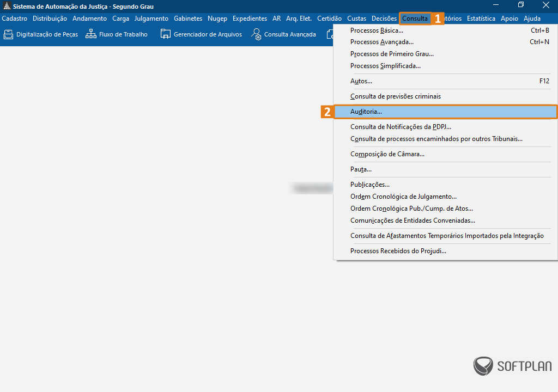The image size is (558, 392).
Task: Open Composição de Câmara... entry
Action: pyautogui.click(x=445, y=154)
